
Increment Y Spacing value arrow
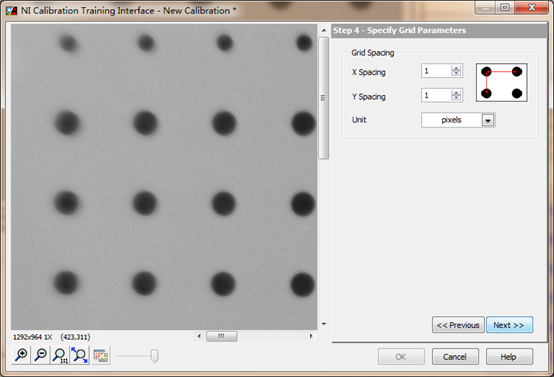[456, 93]
